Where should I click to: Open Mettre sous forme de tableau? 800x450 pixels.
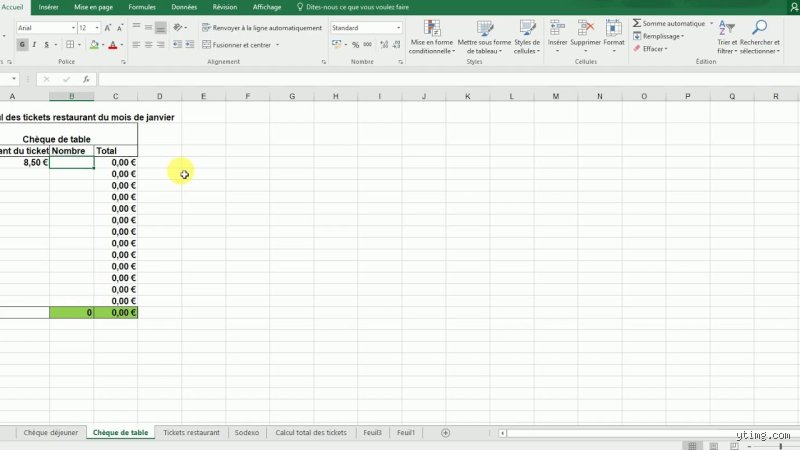coord(484,37)
